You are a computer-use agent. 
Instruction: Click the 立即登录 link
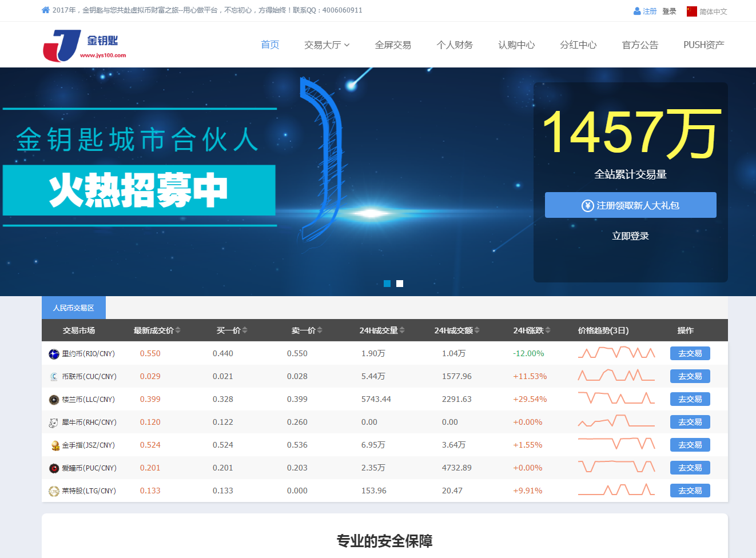(x=630, y=236)
